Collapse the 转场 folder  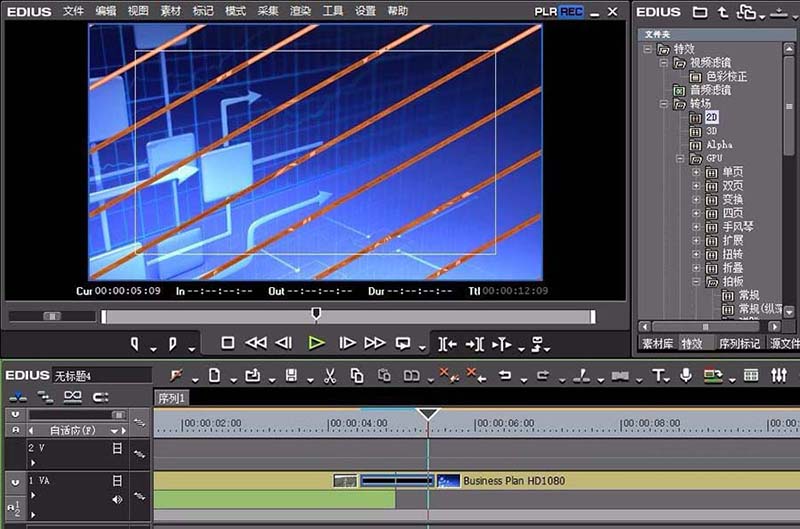tap(664, 104)
